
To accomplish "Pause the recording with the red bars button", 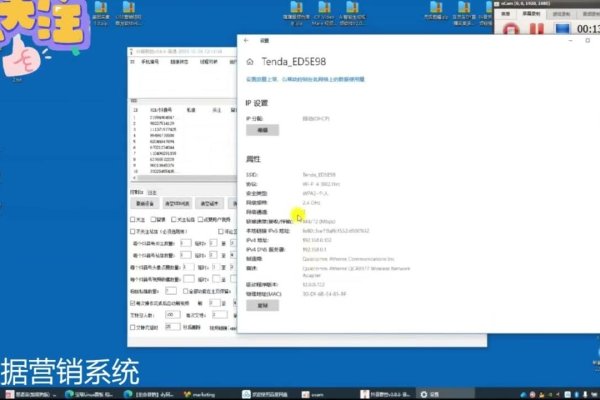I will point(536,28).
